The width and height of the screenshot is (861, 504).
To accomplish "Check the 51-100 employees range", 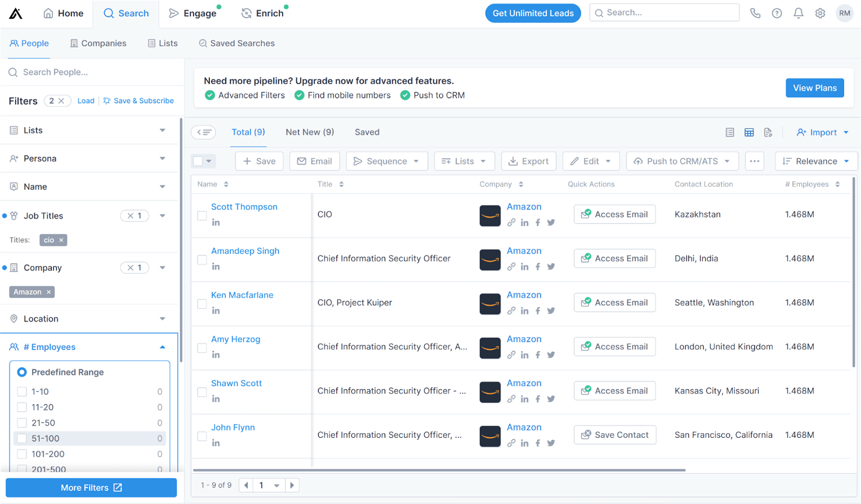I will click(22, 438).
